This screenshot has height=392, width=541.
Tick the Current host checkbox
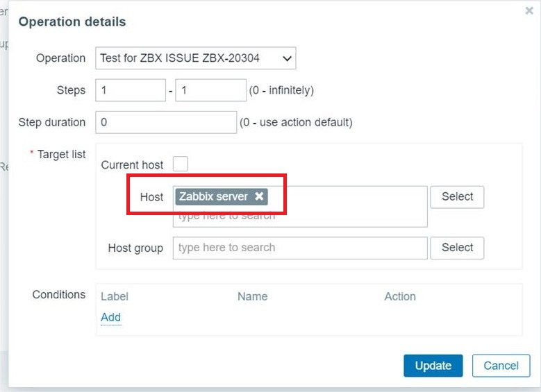coord(181,164)
